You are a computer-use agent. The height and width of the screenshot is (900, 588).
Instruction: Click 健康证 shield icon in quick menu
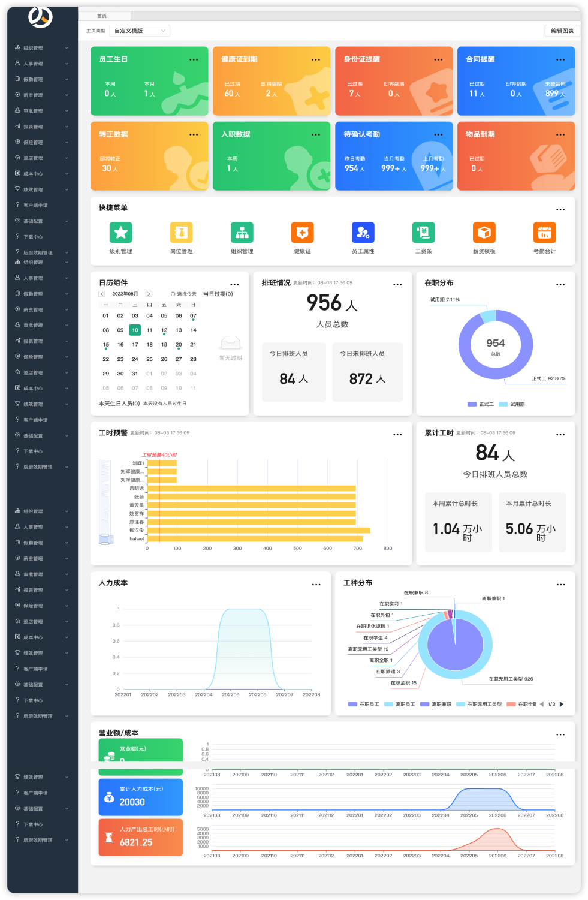(302, 233)
